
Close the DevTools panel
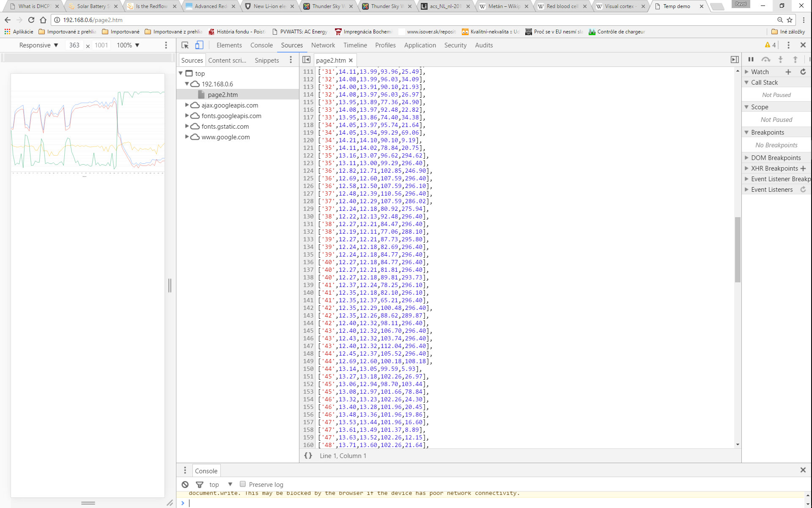pos(803,45)
